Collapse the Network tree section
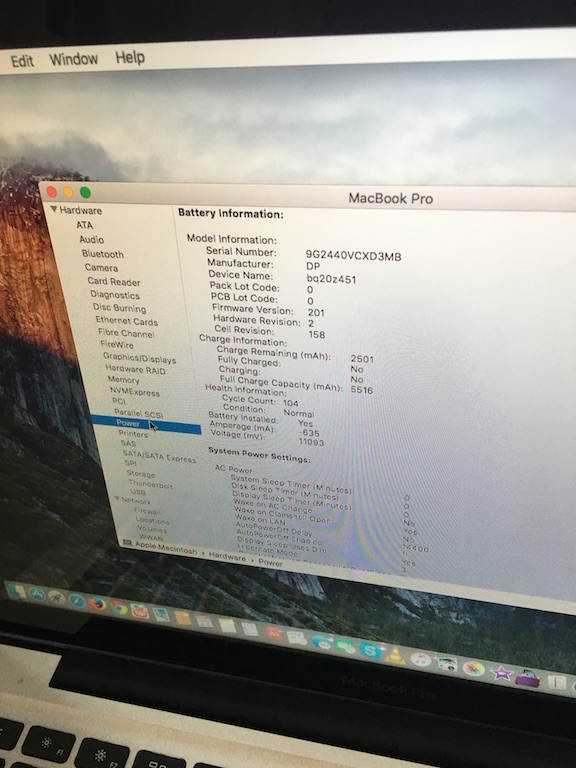Viewport: 576px width, 768px height. (118, 498)
